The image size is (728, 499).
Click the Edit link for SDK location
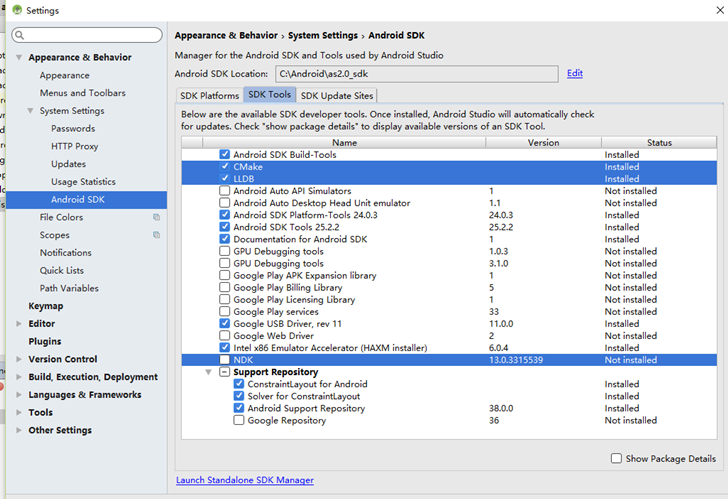pyautogui.click(x=575, y=73)
